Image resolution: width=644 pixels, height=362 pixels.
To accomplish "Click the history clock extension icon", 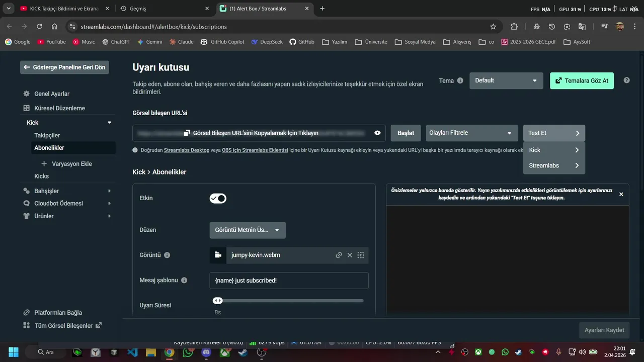I will point(552,27).
